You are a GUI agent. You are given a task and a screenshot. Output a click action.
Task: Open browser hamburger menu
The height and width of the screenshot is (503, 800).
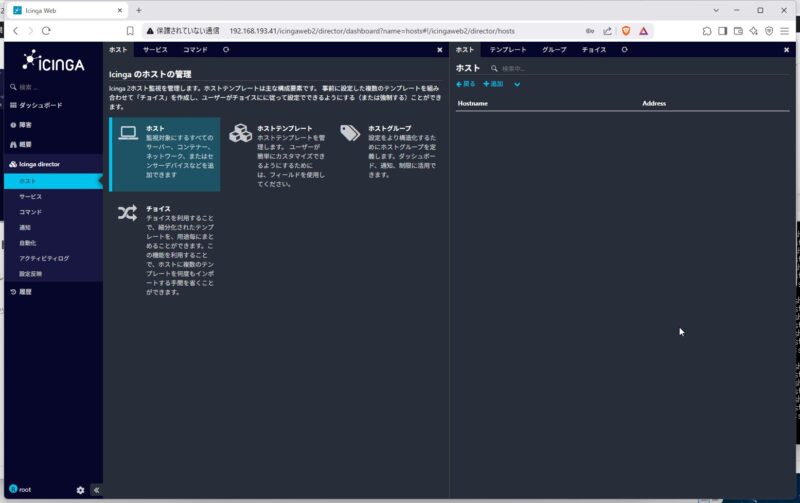(785, 31)
